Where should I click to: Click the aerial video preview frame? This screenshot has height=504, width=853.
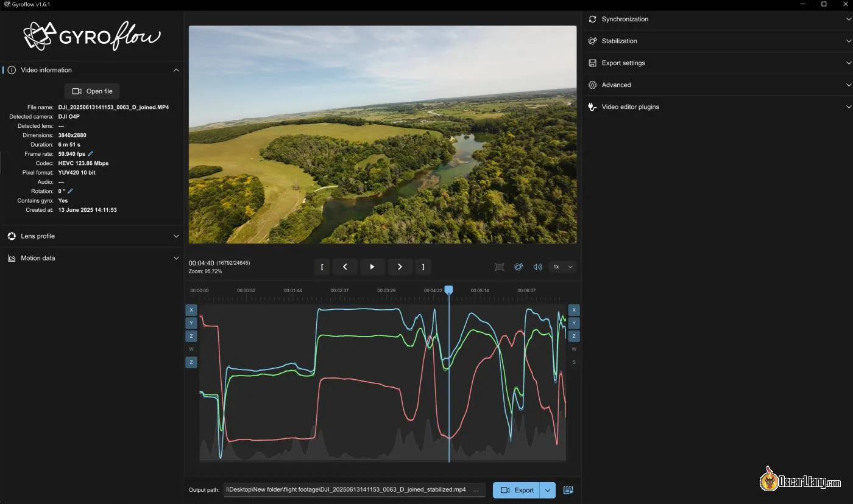pos(383,135)
